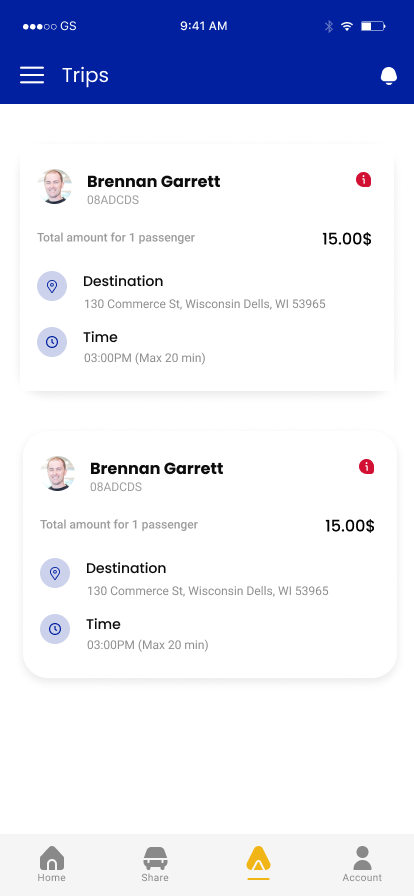This screenshot has width=414, height=896.
Task: Click the red info icon on second trip card
Action: tap(367, 467)
